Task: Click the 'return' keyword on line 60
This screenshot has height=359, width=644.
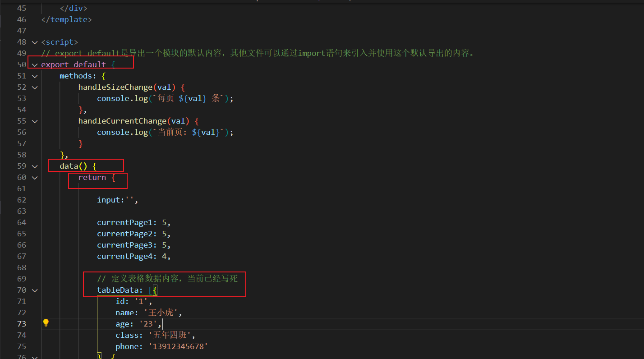Action: [x=92, y=177]
